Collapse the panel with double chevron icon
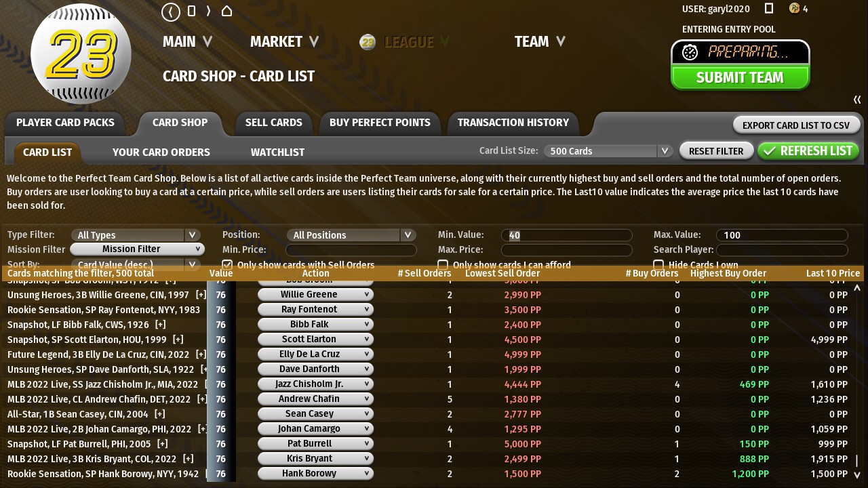Screen dimensions: 868x488 point(857,100)
